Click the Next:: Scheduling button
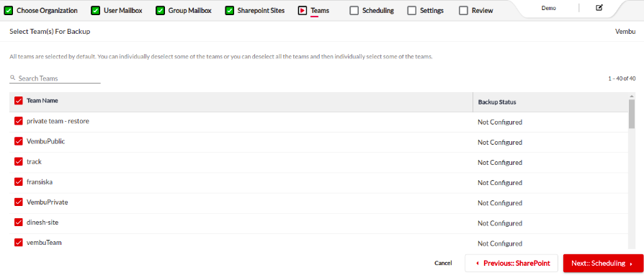644x278 pixels. [x=603, y=263]
